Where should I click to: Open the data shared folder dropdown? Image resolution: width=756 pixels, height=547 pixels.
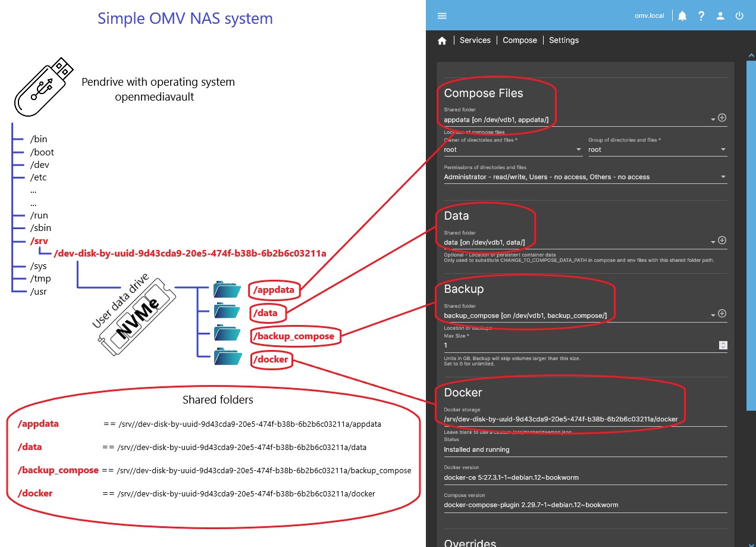coord(713,242)
